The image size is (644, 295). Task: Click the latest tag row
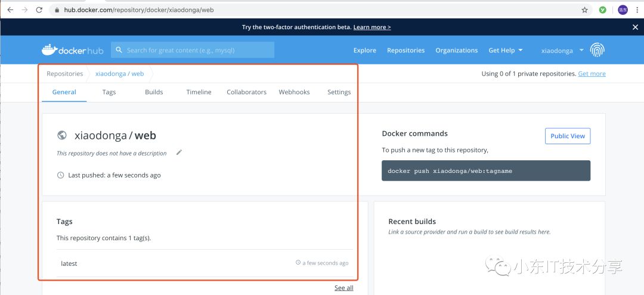pos(205,263)
